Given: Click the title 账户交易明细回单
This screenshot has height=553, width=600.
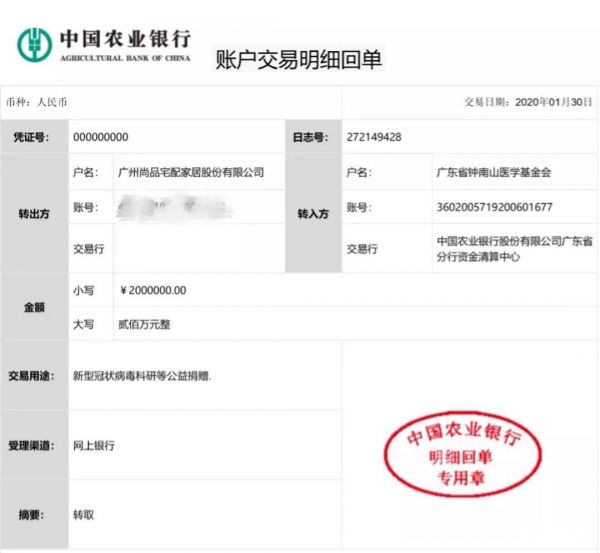Looking at the screenshot, I should tap(298, 59).
